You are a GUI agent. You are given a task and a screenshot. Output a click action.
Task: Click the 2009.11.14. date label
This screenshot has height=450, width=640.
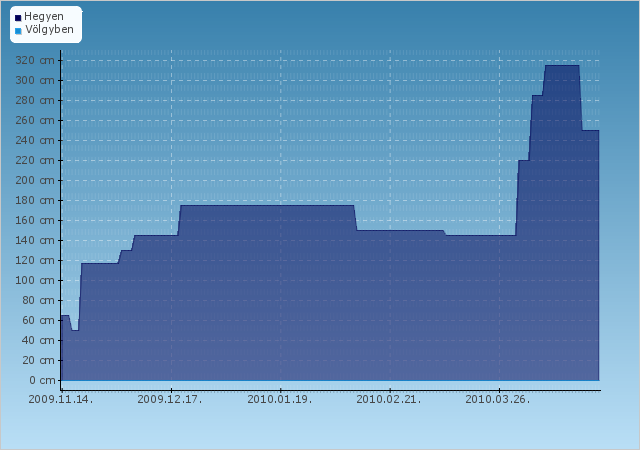point(61,399)
